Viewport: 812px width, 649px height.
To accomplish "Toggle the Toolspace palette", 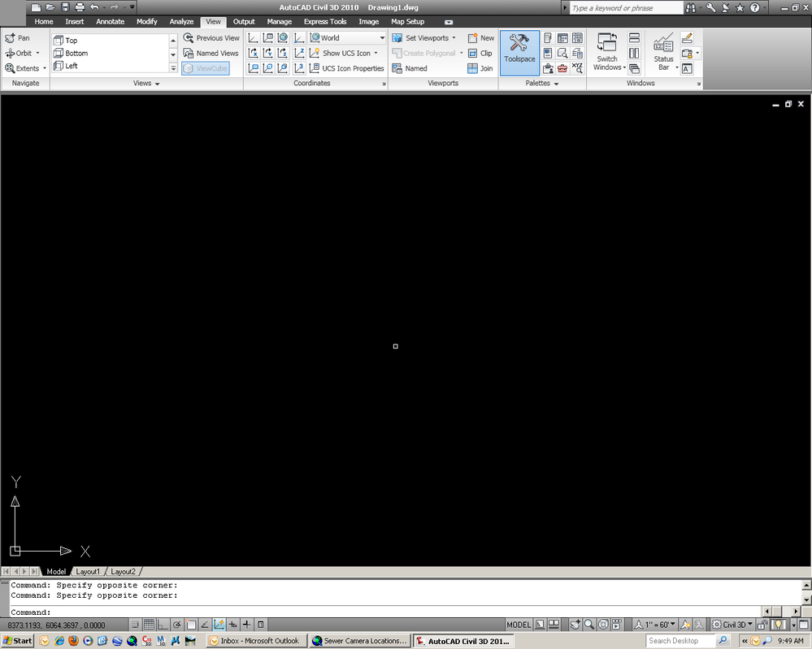I will pyautogui.click(x=519, y=53).
